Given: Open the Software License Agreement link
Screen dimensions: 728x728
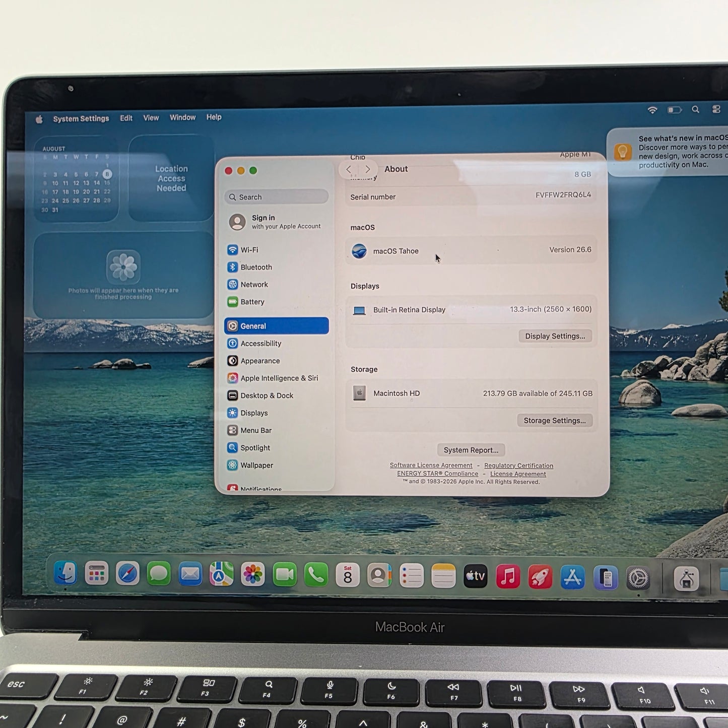Looking at the screenshot, I should tap(431, 466).
